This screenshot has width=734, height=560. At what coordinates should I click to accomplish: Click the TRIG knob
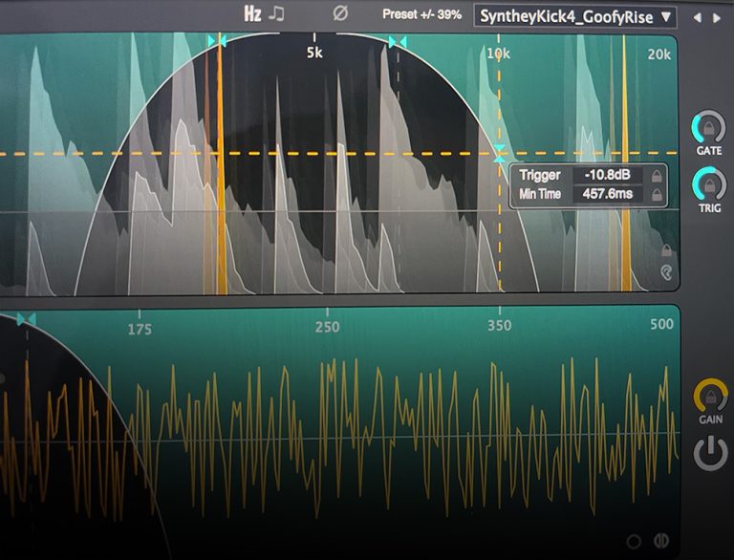click(x=708, y=183)
